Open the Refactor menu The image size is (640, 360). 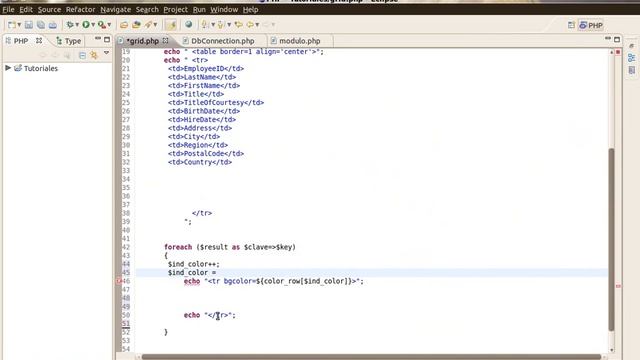click(x=80, y=9)
